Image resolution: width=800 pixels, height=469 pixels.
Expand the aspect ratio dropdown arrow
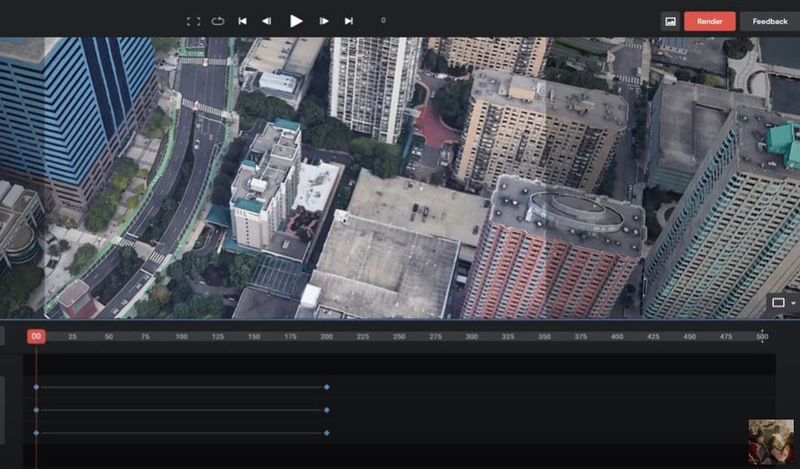(793, 303)
